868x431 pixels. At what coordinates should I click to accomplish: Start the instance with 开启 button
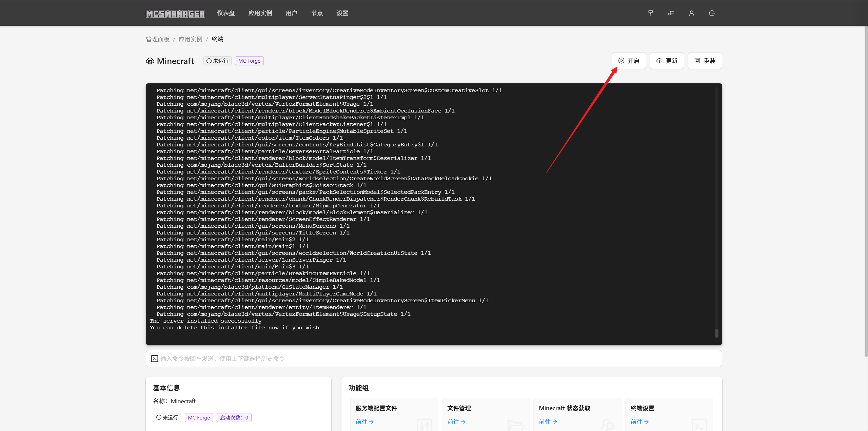pyautogui.click(x=629, y=61)
